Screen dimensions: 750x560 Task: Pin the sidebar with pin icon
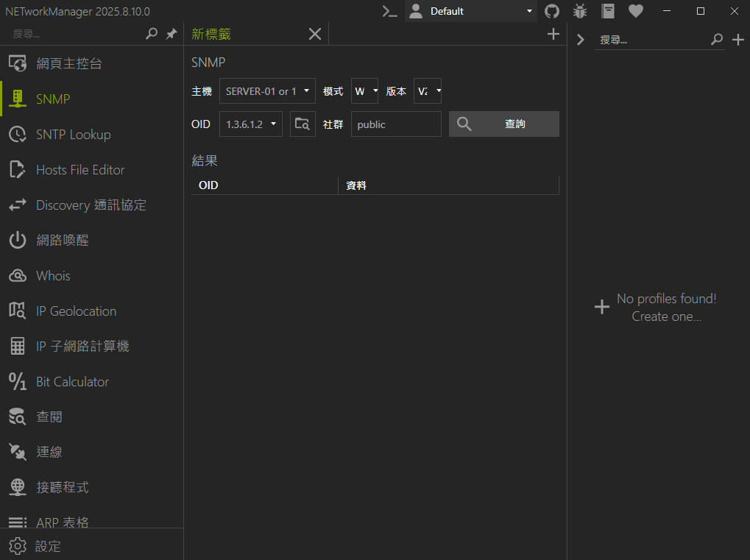[x=171, y=34]
